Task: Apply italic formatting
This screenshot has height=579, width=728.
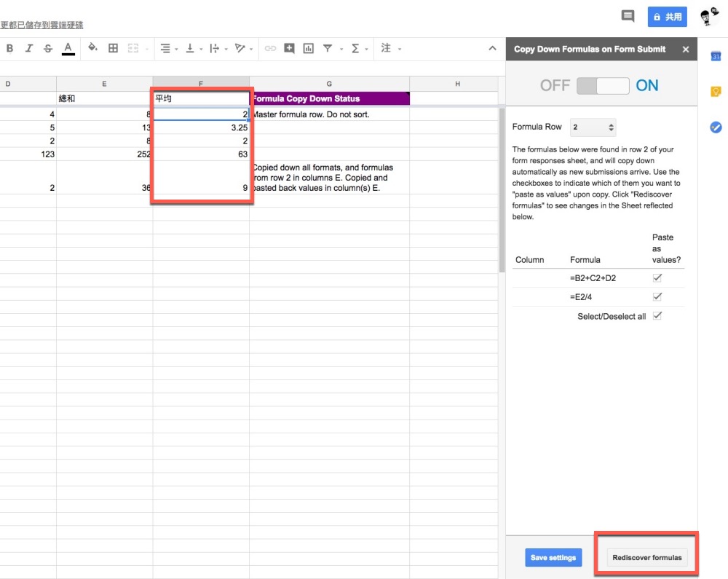Action: (x=29, y=48)
